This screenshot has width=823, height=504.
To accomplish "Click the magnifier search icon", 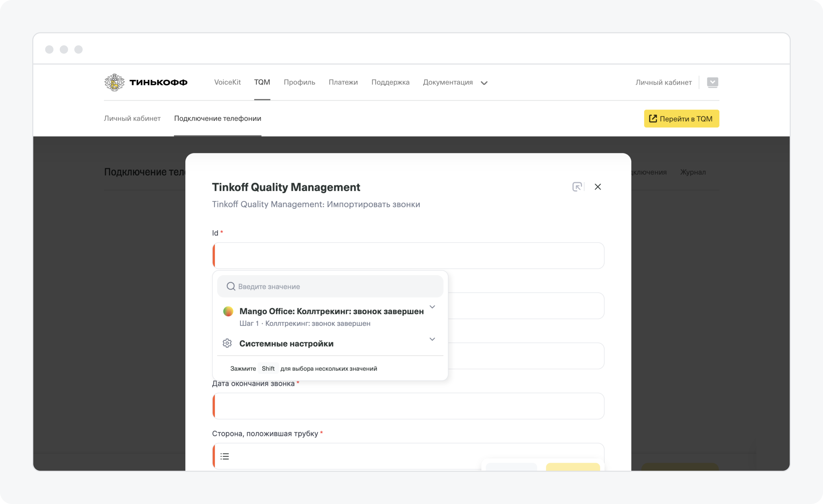I will pos(231,286).
